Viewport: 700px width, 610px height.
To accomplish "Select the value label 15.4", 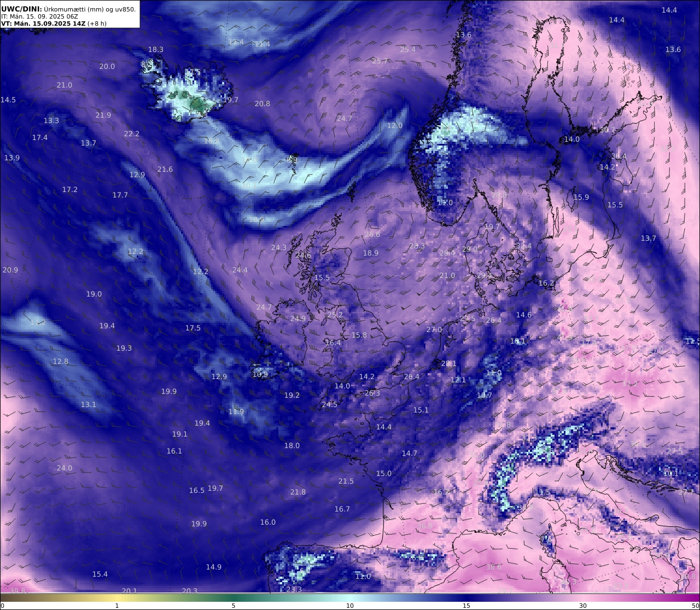I will tap(100, 574).
